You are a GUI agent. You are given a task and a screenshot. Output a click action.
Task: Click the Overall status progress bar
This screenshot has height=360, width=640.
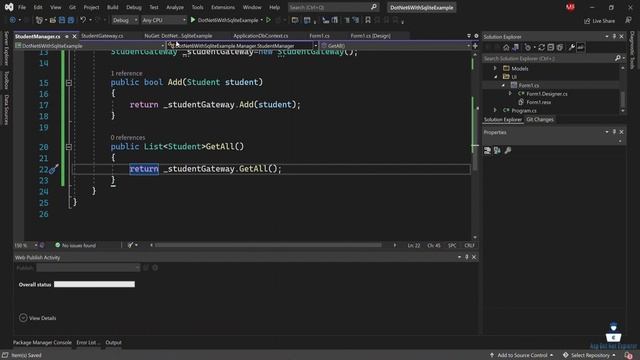[x=94, y=284]
